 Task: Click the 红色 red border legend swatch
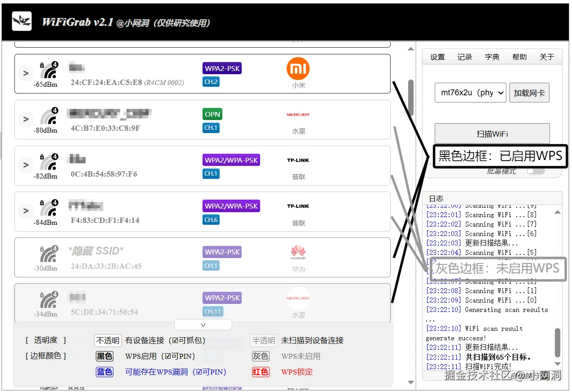261,372
